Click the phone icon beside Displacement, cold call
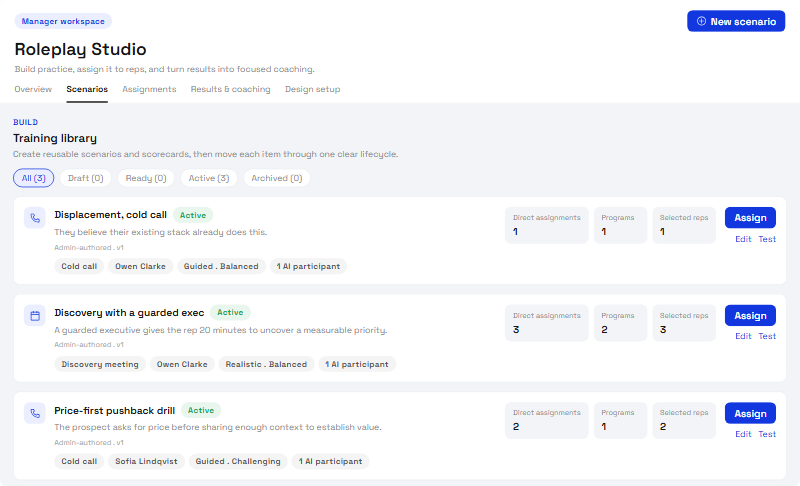800x486 pixels. pos(35,218)
